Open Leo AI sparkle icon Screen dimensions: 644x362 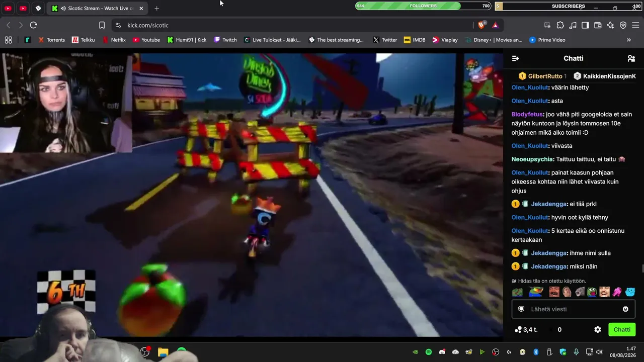pos(610,25)
